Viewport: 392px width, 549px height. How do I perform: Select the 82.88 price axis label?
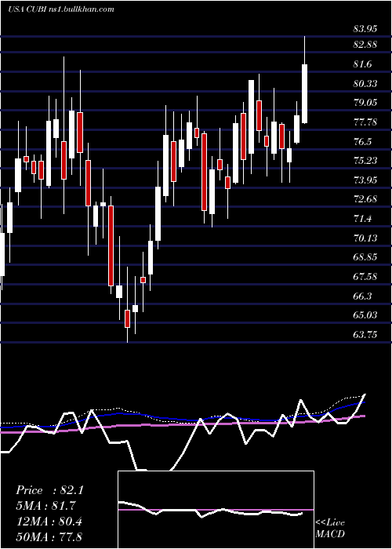(x=365, y=45)
